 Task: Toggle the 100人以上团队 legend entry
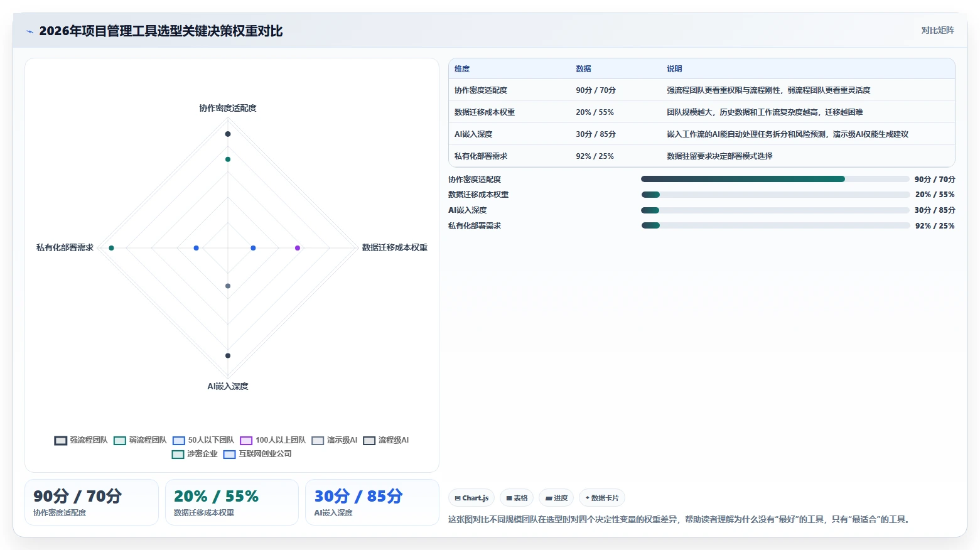click(x=272, y=440)
